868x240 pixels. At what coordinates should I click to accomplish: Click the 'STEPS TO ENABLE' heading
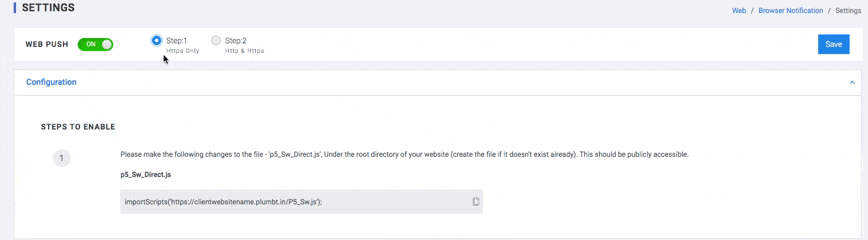(78, 127)
